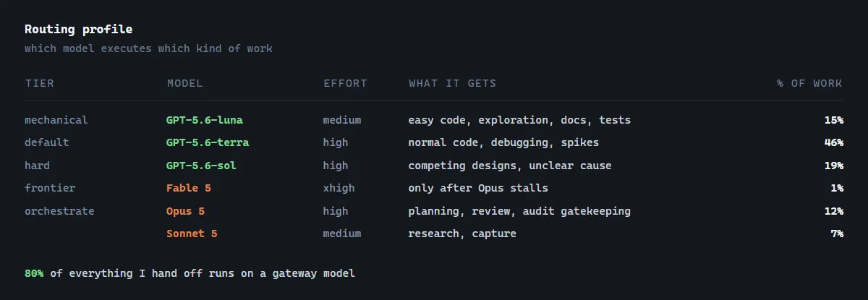Click the WHAT IT GETS column header

[x=452, y=83]
